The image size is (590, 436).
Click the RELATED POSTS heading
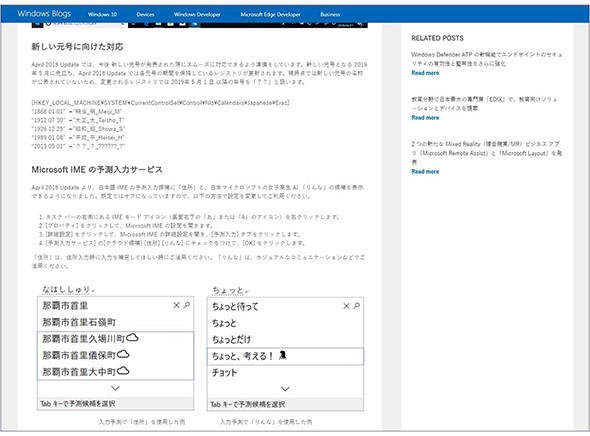pyautogui.click(x=437, y=38)
